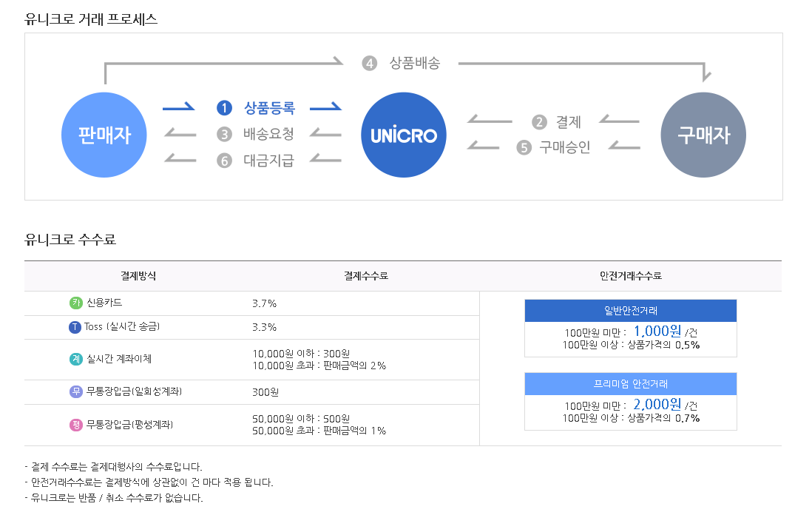Click the 3.3% fee value
Image resolution: width=812 pixels, height=515 pixels.
[x=265, y=328]
